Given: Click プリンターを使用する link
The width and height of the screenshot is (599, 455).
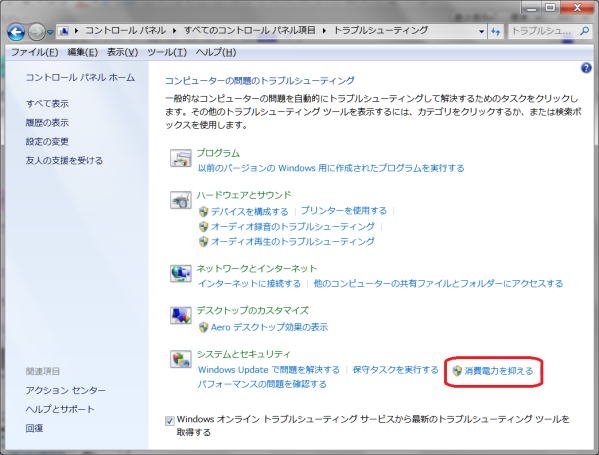Looking at the screenshot, I should click(x=344, y=210).
